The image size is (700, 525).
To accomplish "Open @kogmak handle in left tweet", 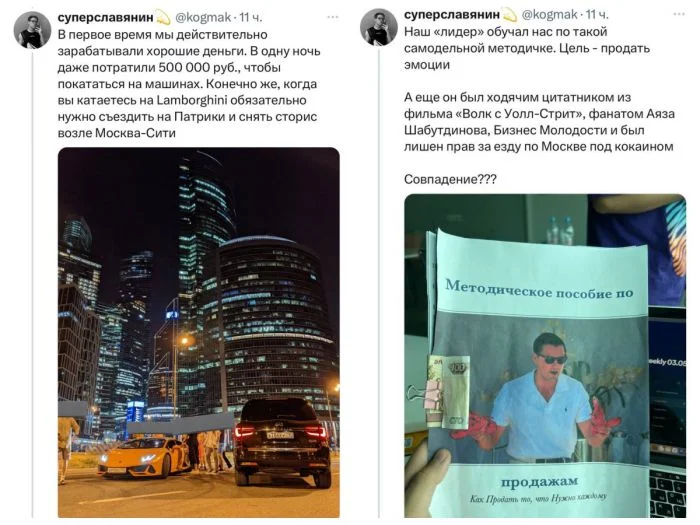I will [x=203, y=18].
